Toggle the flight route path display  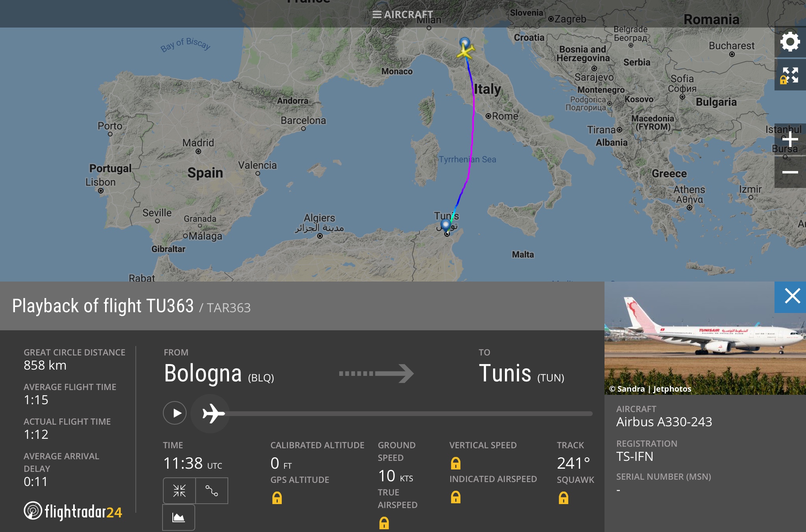pyautogui.click(x=212, y=490)
